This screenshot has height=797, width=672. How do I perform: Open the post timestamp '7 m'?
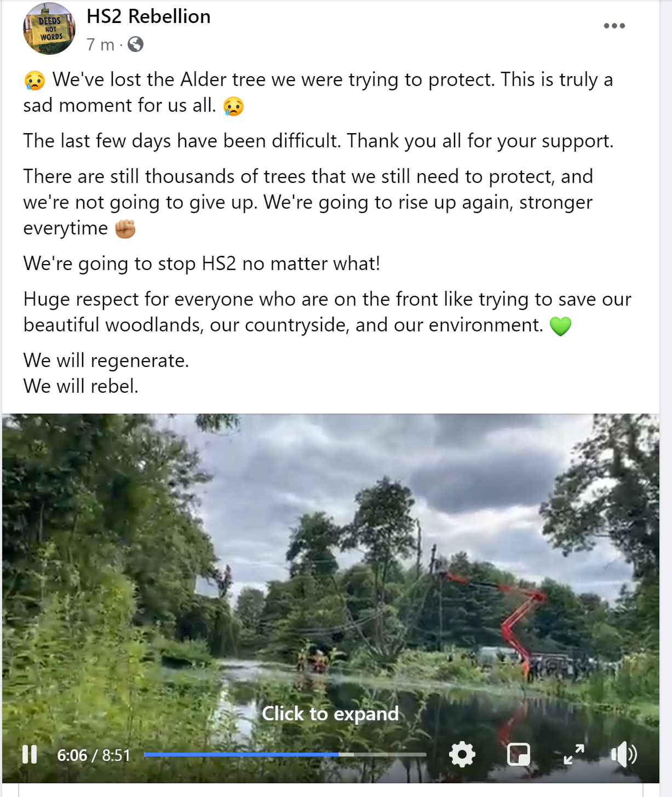coord(100,44)
